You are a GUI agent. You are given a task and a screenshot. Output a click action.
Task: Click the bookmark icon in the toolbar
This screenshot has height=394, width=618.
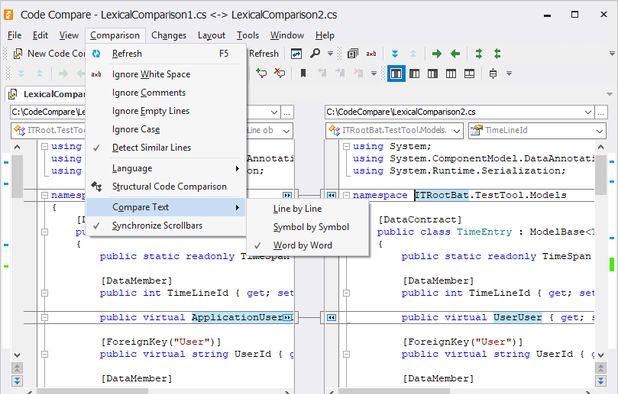click(303, 73)
